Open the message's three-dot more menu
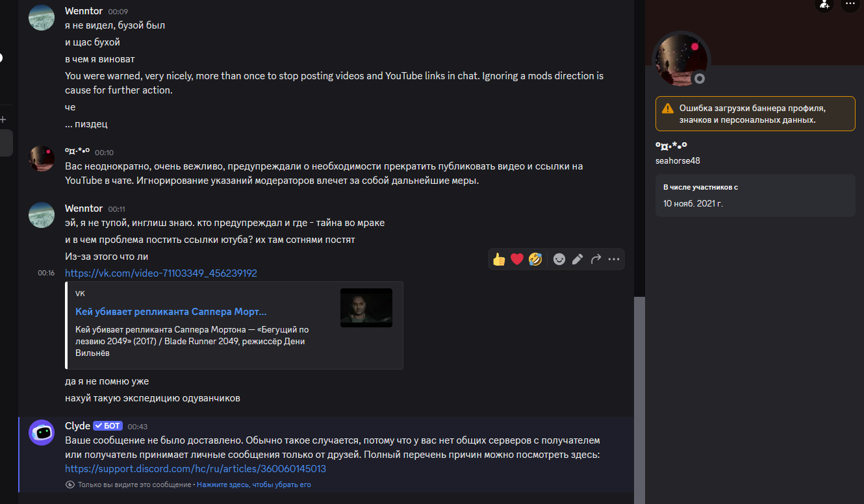The height and width of the screenshot is (504, 864). 614,260
